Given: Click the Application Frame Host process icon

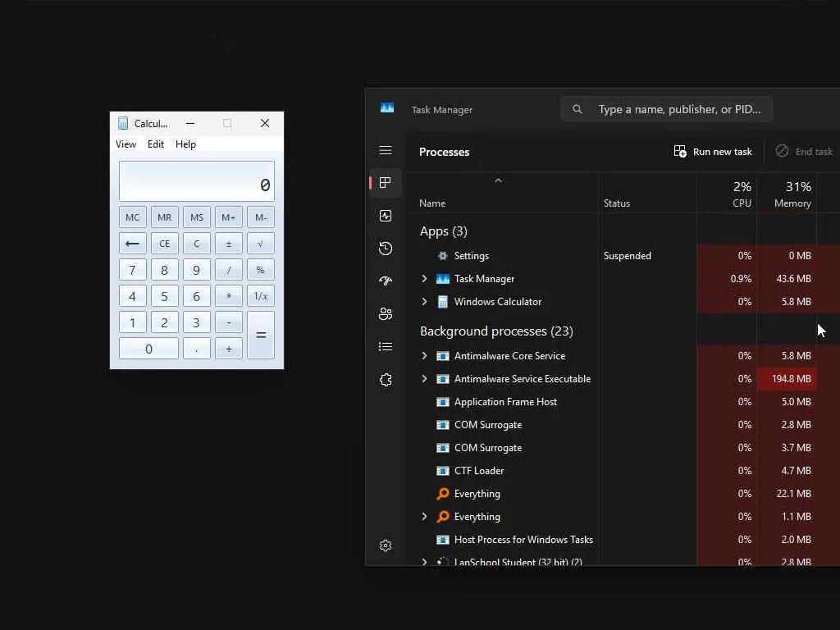Looking at the screenshot, I should coord(442,402).
